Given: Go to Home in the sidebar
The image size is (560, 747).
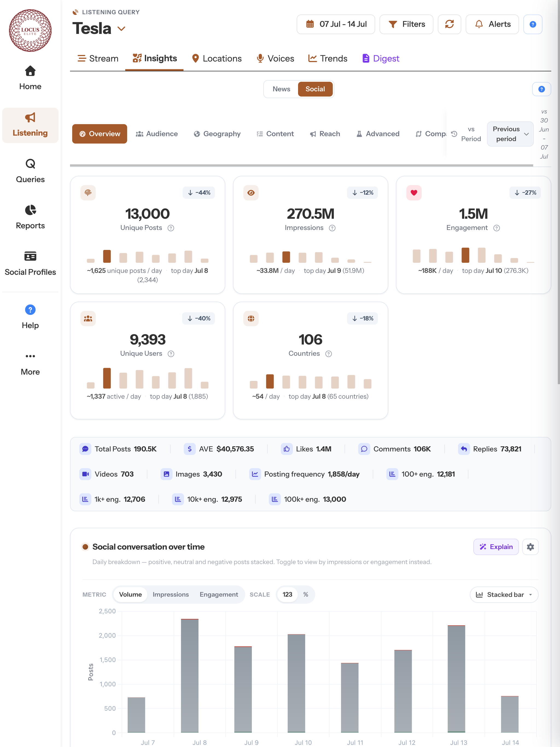Looking at the screenshot, I should point(30,78).
